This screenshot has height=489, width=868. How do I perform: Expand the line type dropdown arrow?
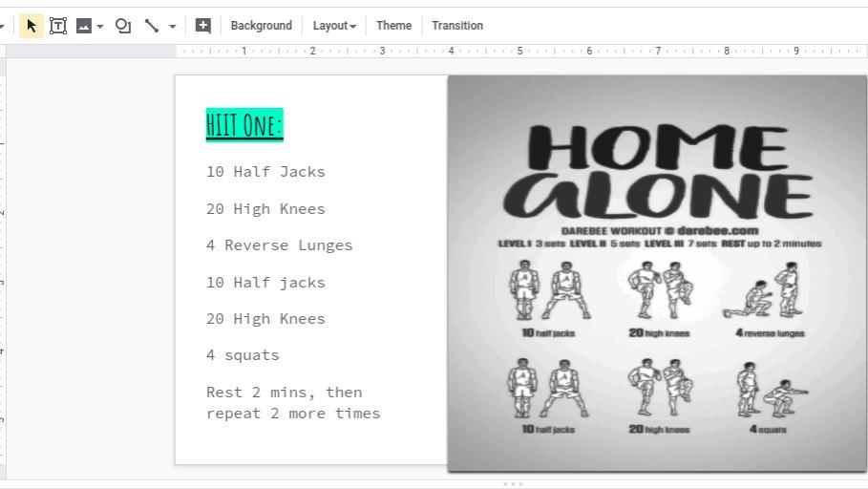tap(172, 26)
